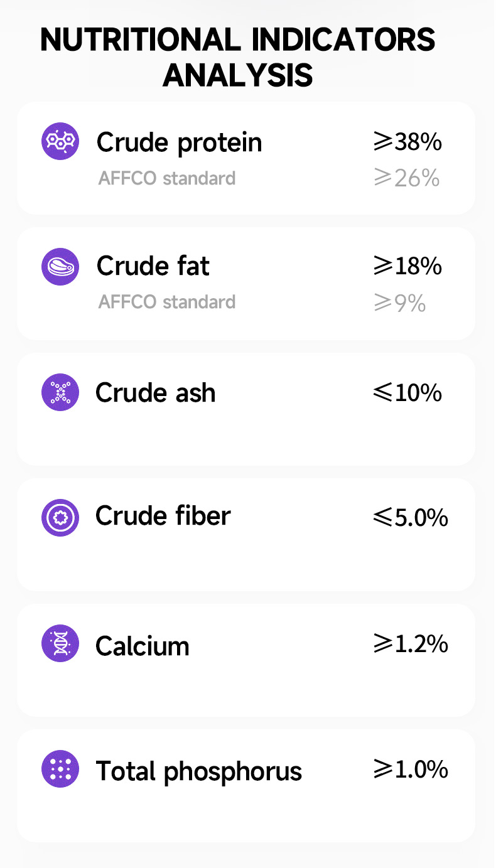Click the Calcium DNA helix icon
The image size is (496, 868).
click(60, 643)
